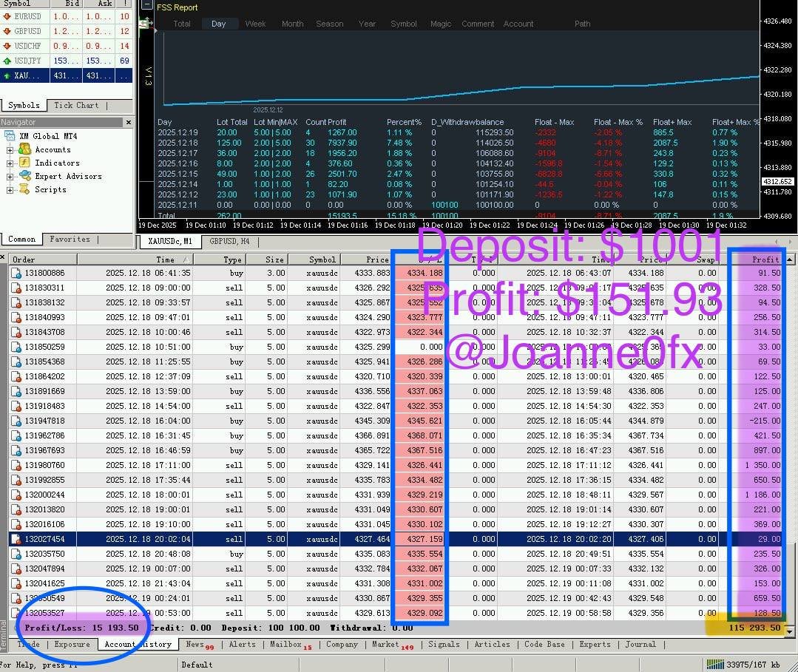The height and width of the screenshot is (672, 798).
Task: Sort history by Size column header
Action: 267,259
